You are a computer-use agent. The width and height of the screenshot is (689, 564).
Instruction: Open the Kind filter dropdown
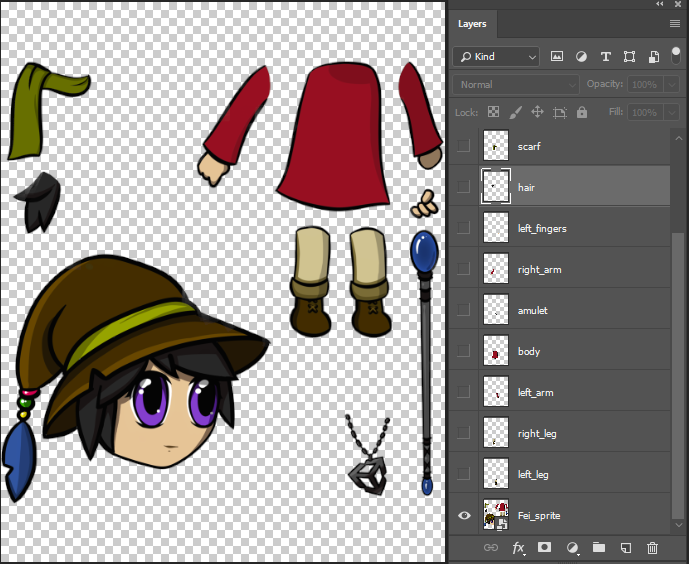pos(495,57)
